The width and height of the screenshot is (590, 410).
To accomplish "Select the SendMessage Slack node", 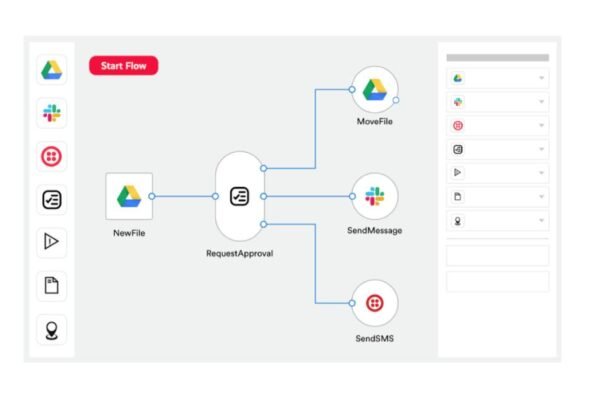I will coord(374,196).
